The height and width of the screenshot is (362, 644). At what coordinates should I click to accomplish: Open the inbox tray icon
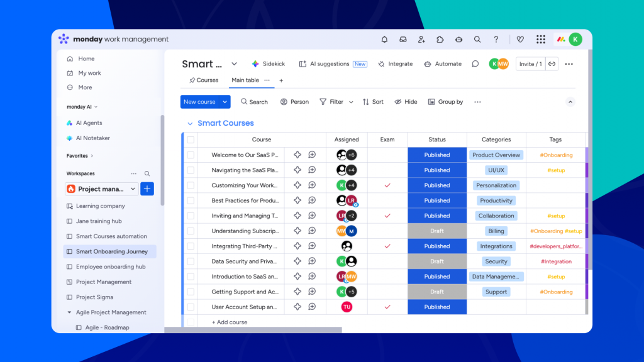(402, 40)
